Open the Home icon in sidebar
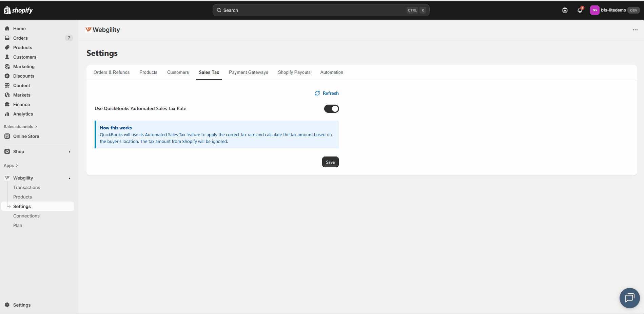644x314 pixels. (7, 28)
